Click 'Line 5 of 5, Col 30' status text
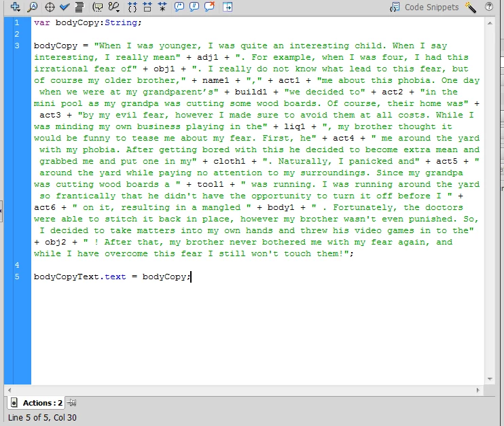The height and width of the screenshot is (426, 504). [42, 417]
